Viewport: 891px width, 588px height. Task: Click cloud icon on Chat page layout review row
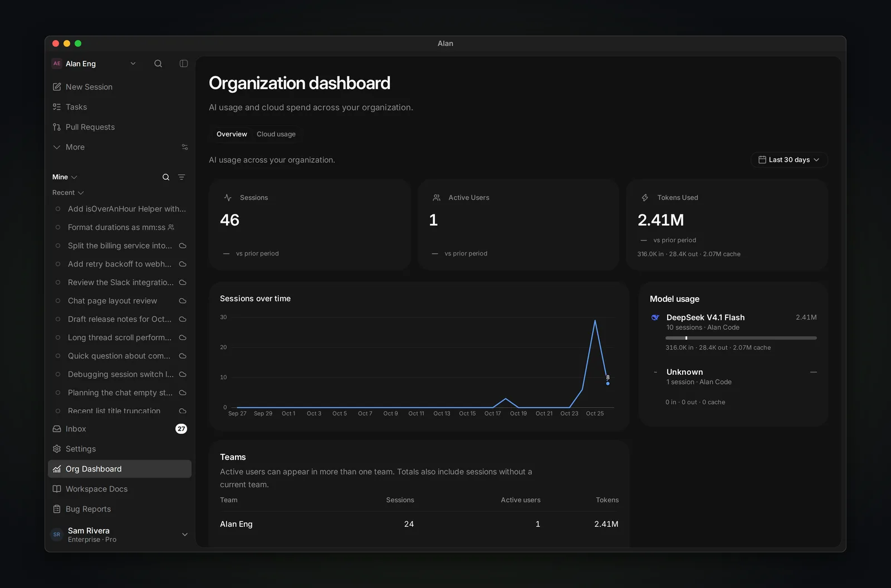point(183,301)
